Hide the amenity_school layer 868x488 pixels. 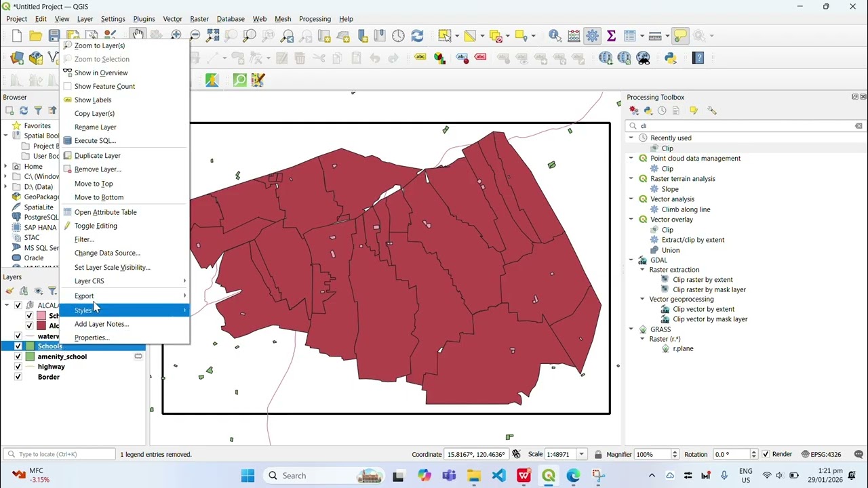[18, 357]
